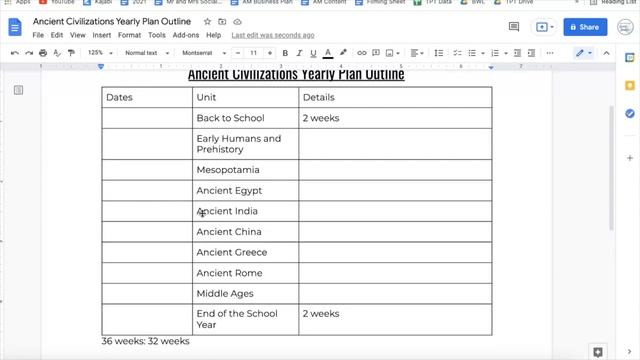Open the Docs home icon
Image resolution: width=640 pixels, height=360 pixels.
pyautogui.click(x=15, y=27)
